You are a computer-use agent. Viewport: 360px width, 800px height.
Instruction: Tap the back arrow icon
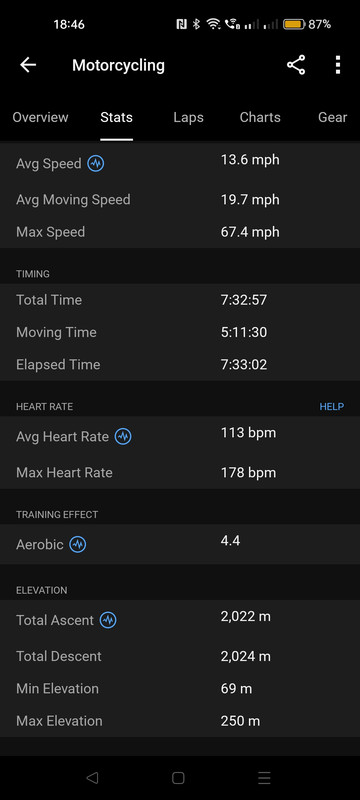tap(28, 65)
